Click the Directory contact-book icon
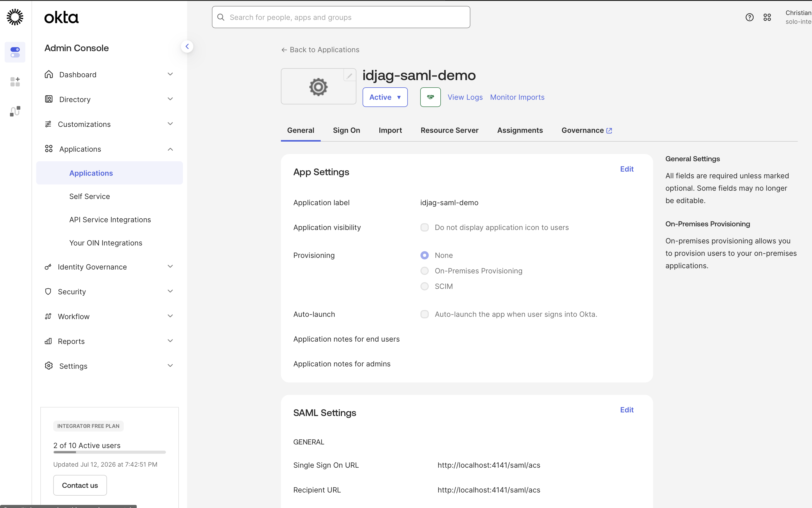 49,99
